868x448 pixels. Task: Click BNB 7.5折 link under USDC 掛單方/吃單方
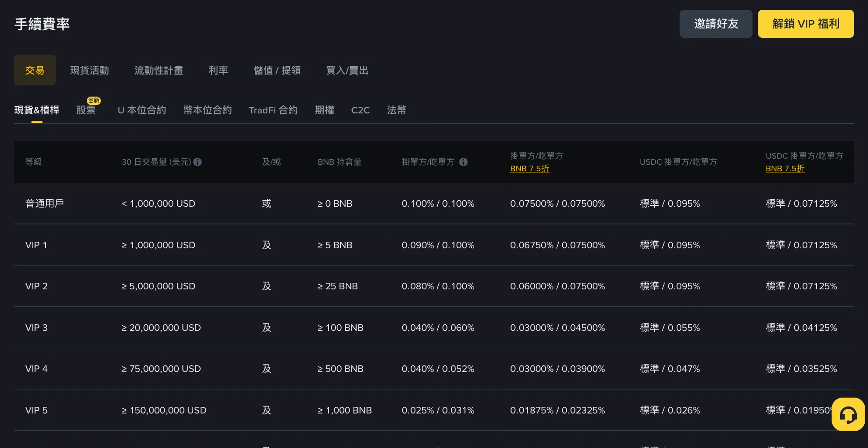(x=785, y=168)
